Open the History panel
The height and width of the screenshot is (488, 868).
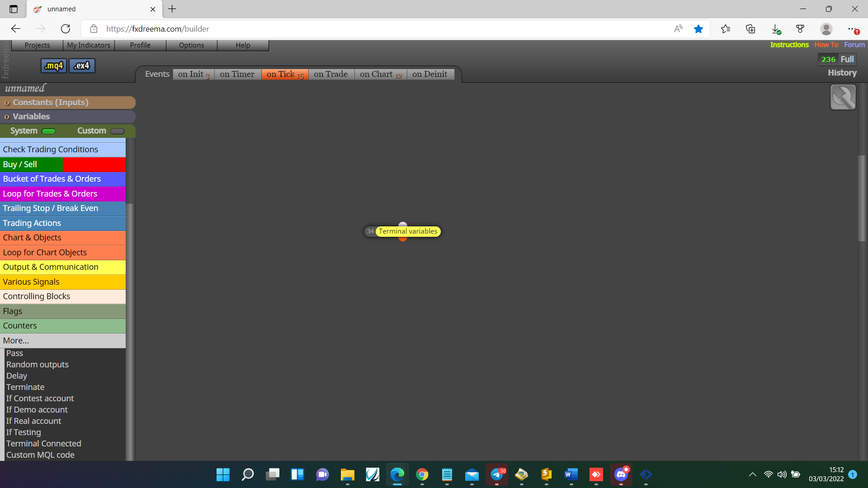click(x=842, y=73)
